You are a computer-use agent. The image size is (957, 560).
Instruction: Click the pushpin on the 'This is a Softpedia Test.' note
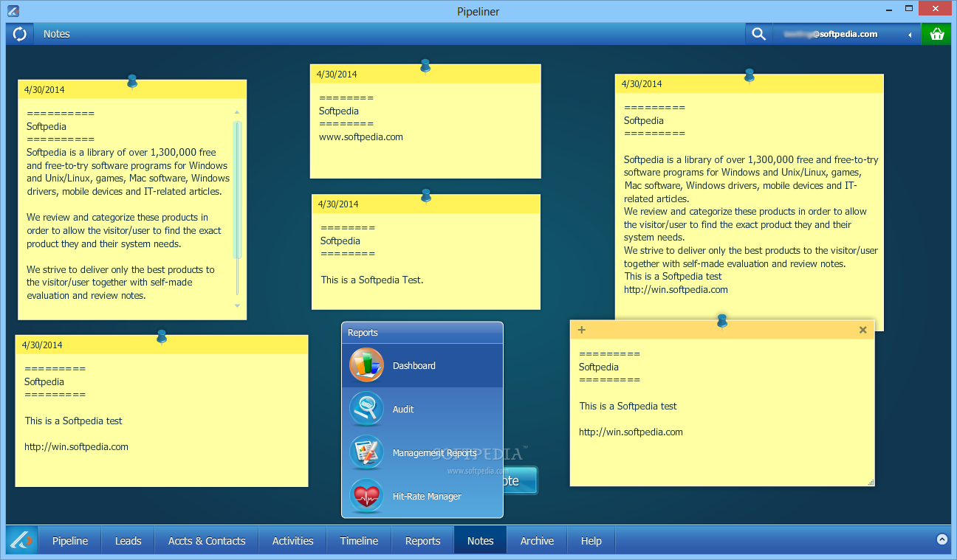[x=425, y=196]
